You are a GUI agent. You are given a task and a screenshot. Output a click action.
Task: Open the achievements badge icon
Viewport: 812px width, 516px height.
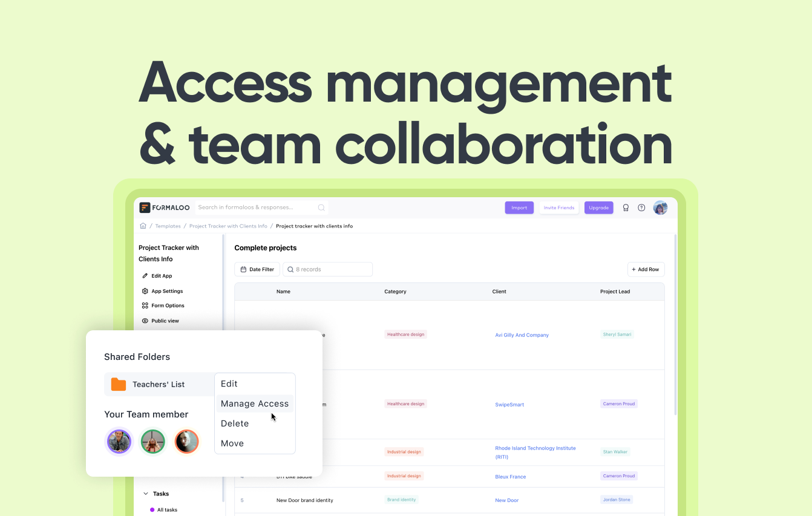[626, 207]
